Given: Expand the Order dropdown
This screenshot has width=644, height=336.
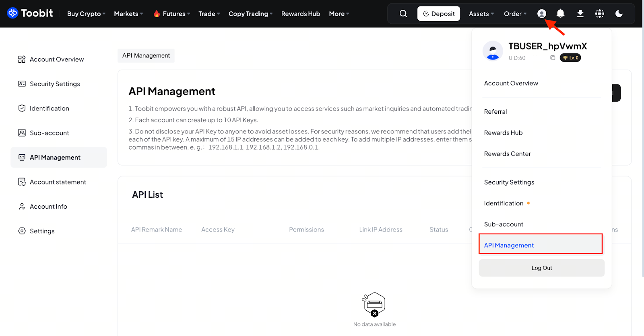Looking at the screenshot, I should click(x=515, y=14).
